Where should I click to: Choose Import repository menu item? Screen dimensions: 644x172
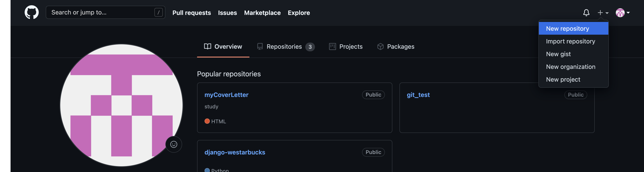570,41
